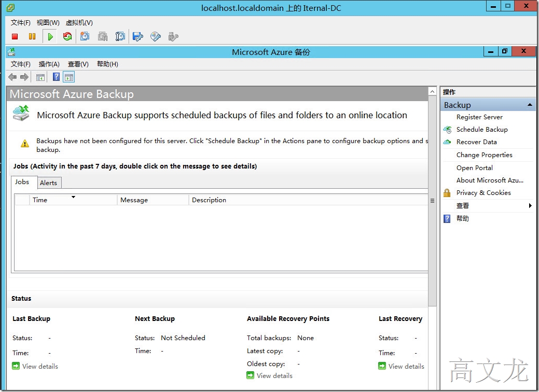Click the Message column header
The image size is (539, 392).
[x=153, y=200]
